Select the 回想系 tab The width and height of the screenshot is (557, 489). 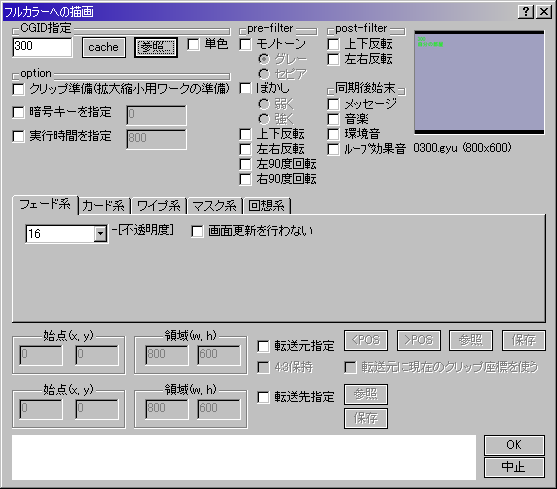point(267,206)
